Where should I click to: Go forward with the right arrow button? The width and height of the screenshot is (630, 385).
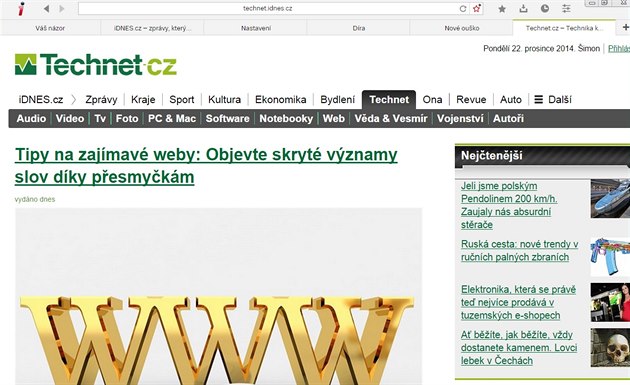pyautogui.click(x=61, y=8)
